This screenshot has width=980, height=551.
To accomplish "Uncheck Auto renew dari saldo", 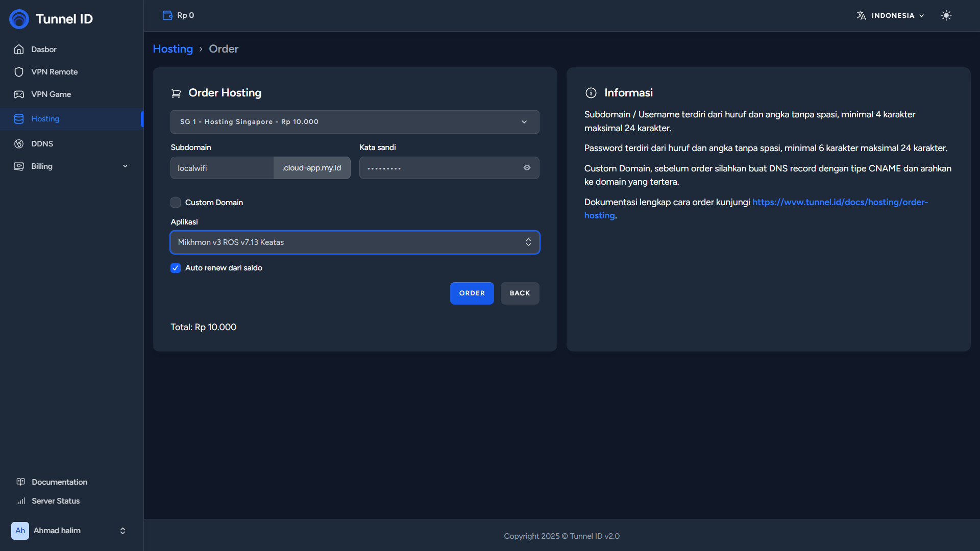I will click(x=176, y=268).
